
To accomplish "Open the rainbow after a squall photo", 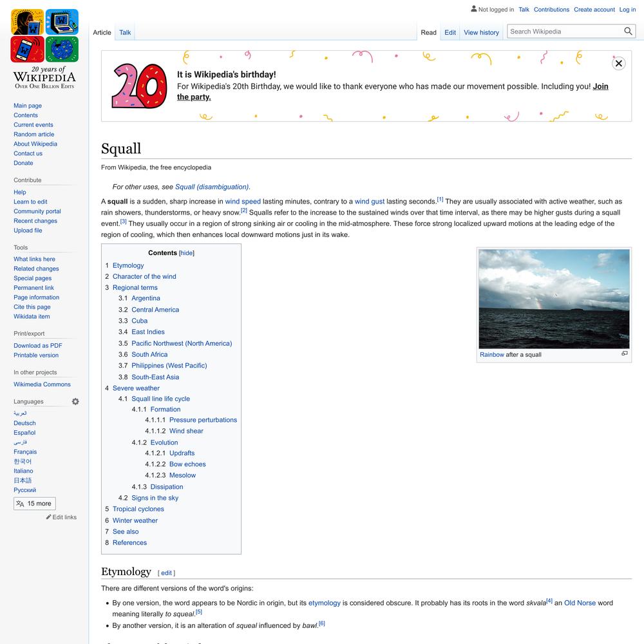I will tap(554, 299).
